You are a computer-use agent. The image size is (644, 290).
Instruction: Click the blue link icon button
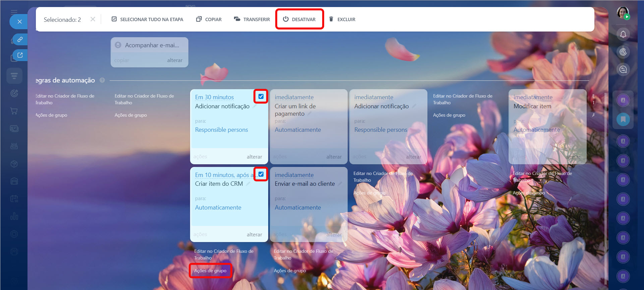(x=20, y=40)
